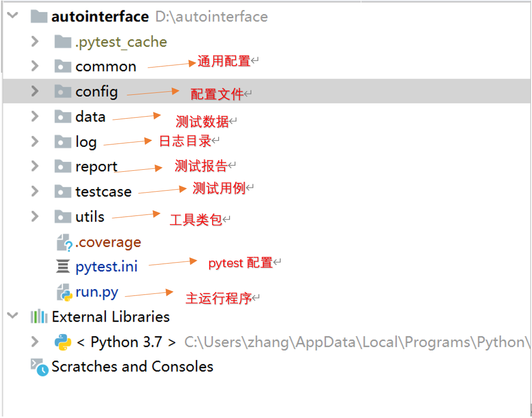This screenshot has height=418, width=532.
Task: Select the report folder
Action: [96, 167]
